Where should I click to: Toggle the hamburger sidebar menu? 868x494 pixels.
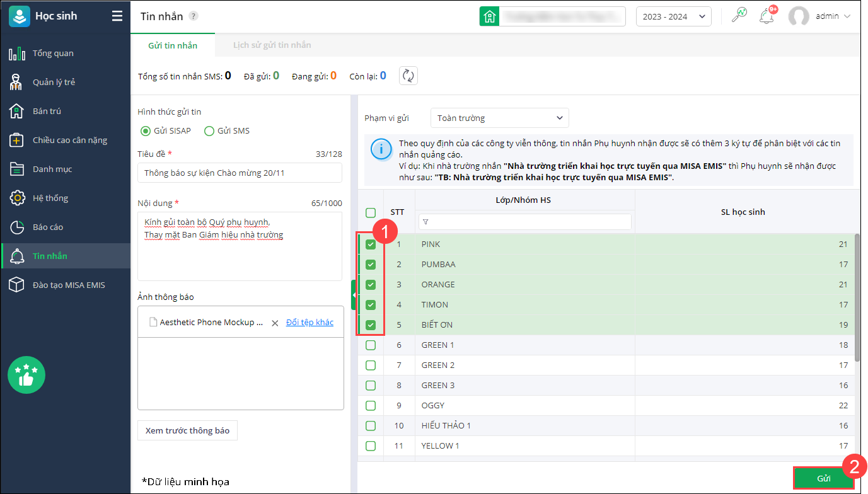[x=117, y=16]
